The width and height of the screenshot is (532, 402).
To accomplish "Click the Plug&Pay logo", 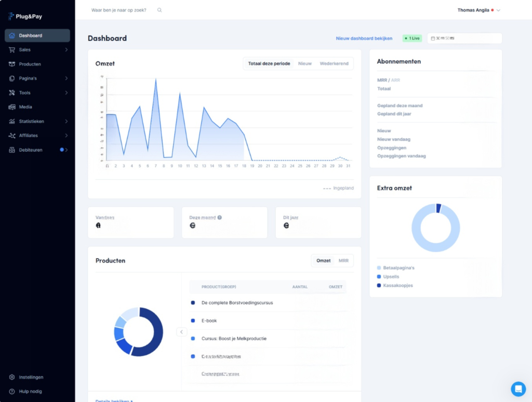I will coord(25,16).
